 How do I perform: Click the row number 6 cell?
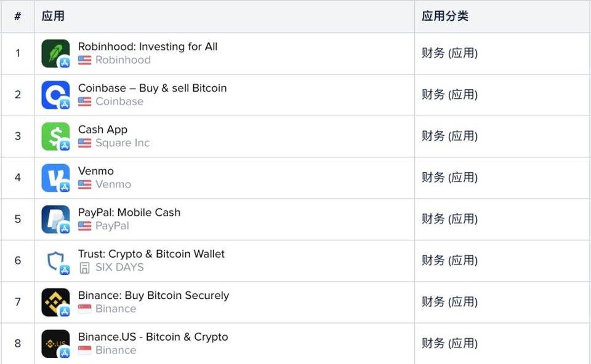pos(17,260)
